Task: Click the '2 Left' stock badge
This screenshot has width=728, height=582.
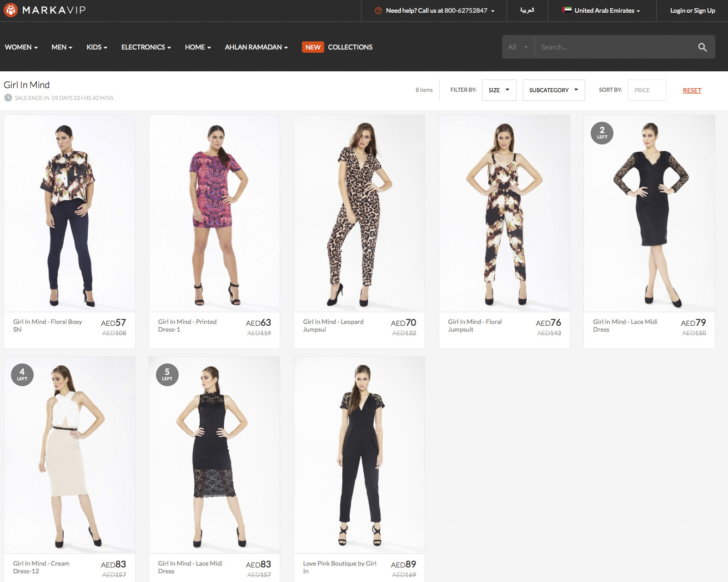Action: (602, 133)
